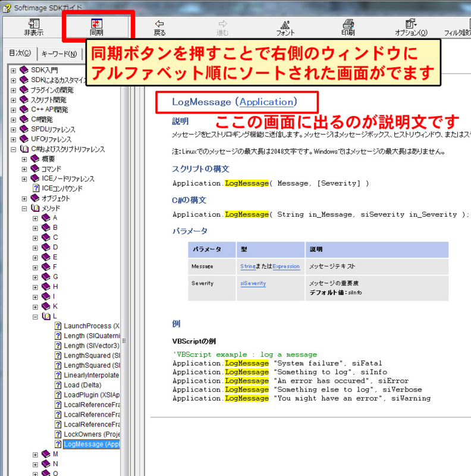Go back with the 戻る icon

click(x=159, y=28)
